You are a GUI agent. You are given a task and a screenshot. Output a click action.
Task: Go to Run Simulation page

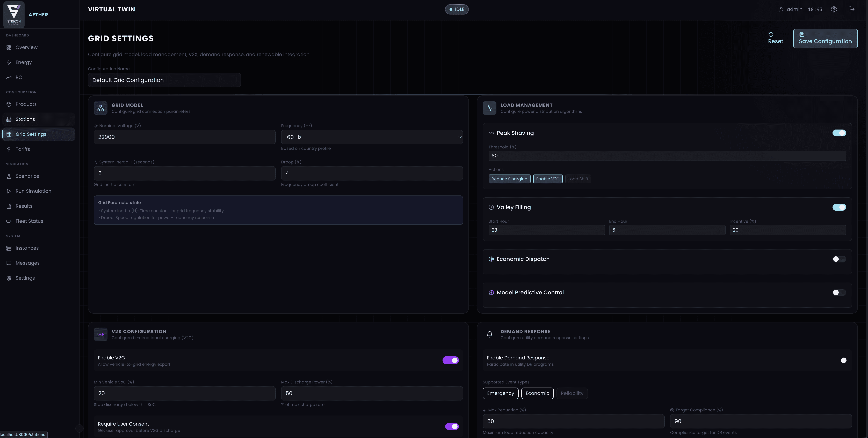33,191
